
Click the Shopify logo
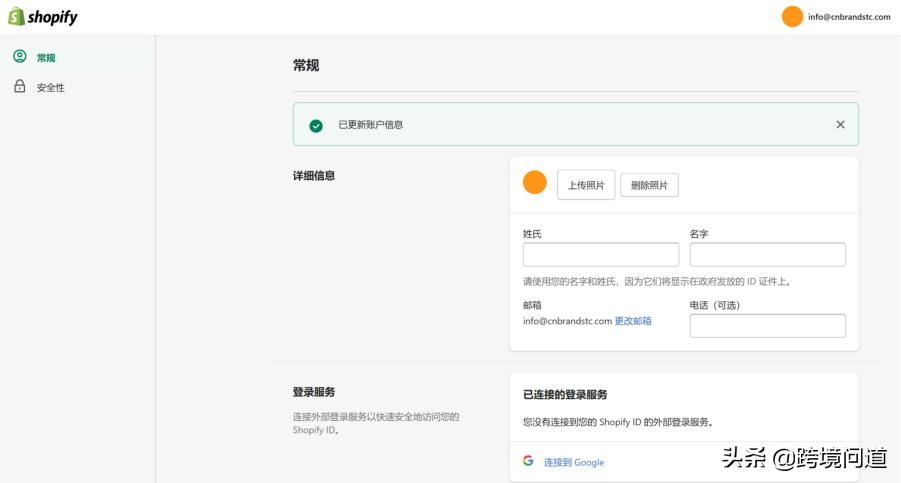43,17
